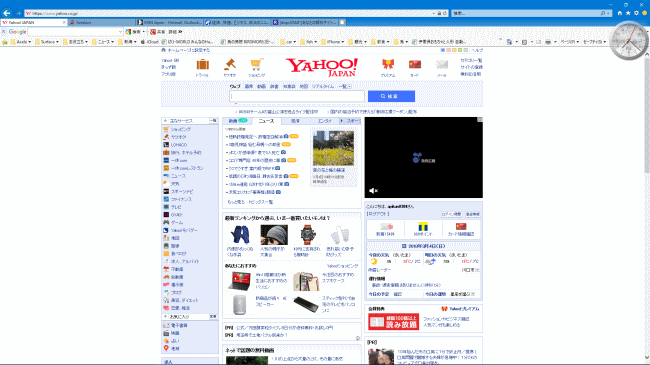Pick the blue page theme color square
Viewport: 650px width, 365px height.
click(x=442, y=50)
